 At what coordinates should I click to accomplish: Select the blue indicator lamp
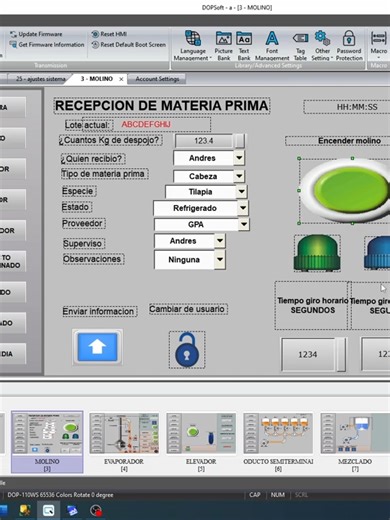[377, 253]
